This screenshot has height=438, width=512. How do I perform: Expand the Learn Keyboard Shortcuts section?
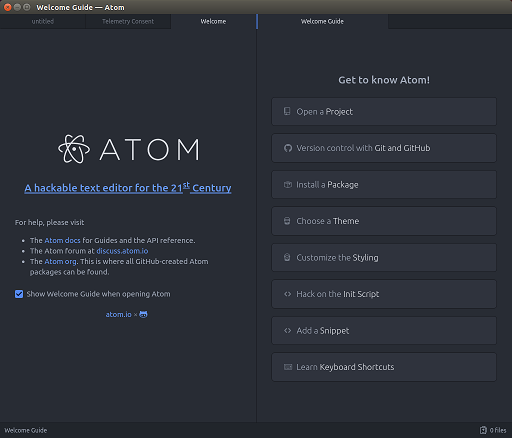coord(384,367)
